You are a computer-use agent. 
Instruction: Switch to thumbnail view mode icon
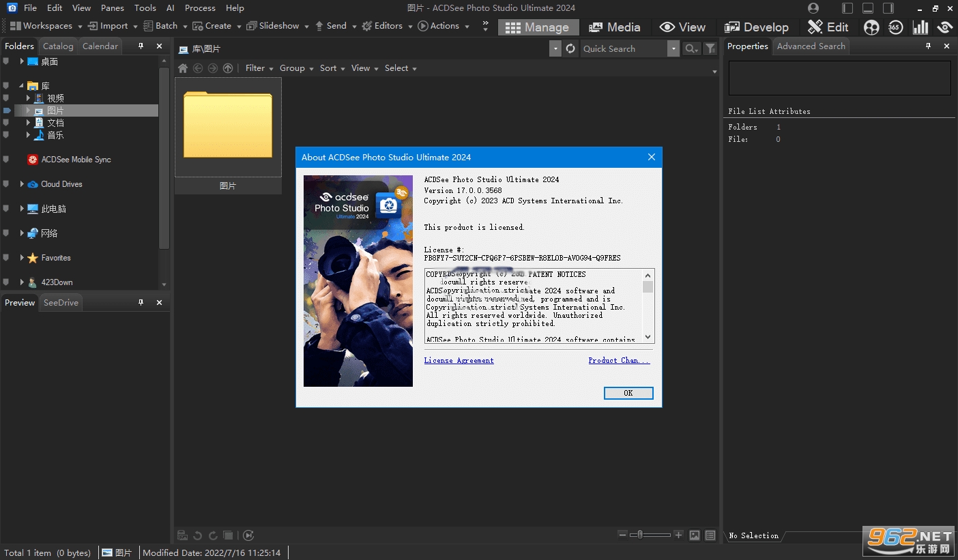pos(695,535)
